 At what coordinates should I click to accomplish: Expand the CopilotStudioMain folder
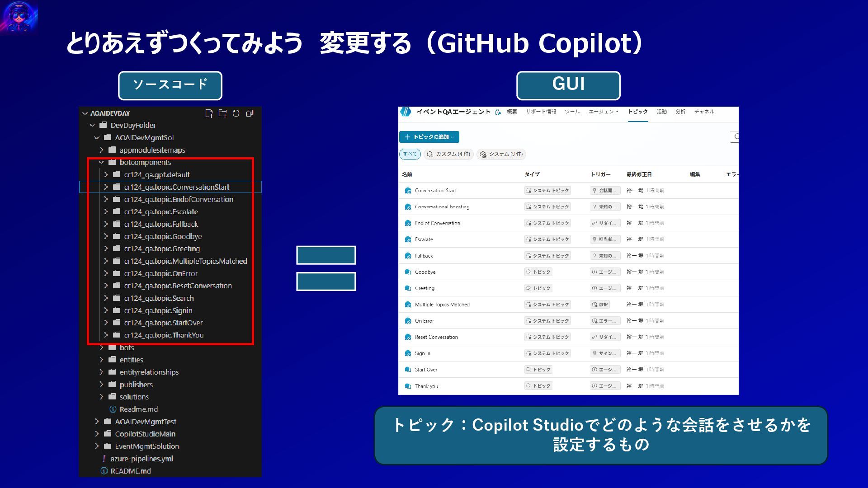point(97,434)
